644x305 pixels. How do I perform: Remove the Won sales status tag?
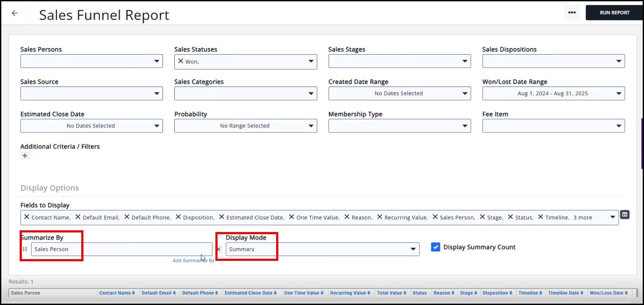coord(180,61)
